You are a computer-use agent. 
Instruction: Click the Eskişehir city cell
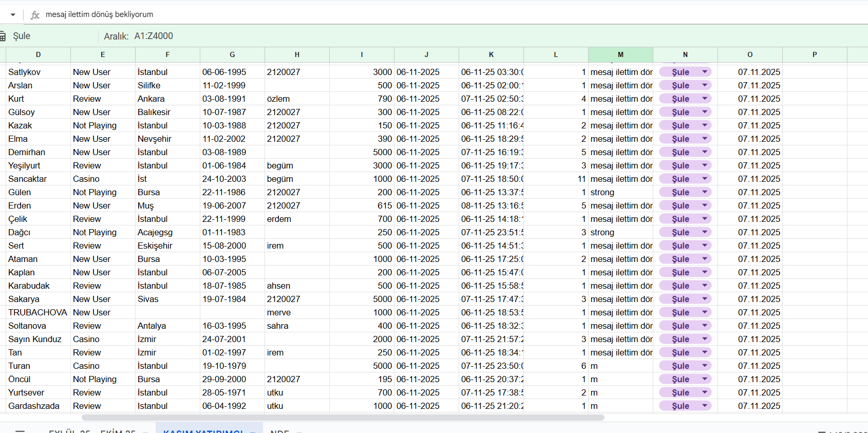click(x=167, y=246)
